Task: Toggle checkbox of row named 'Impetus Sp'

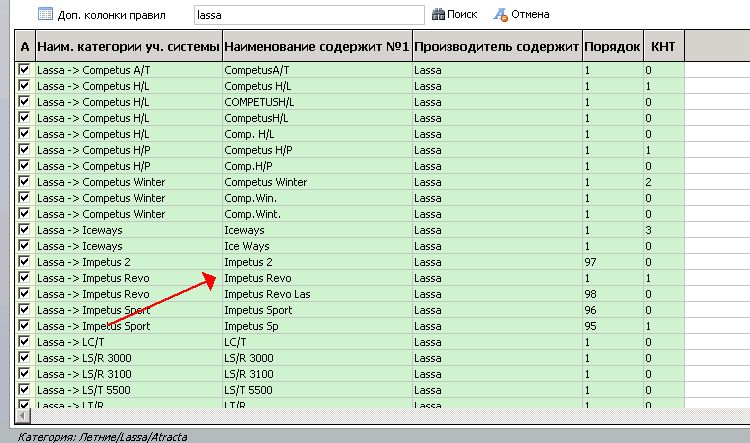Action: click(x=24, y=326)
